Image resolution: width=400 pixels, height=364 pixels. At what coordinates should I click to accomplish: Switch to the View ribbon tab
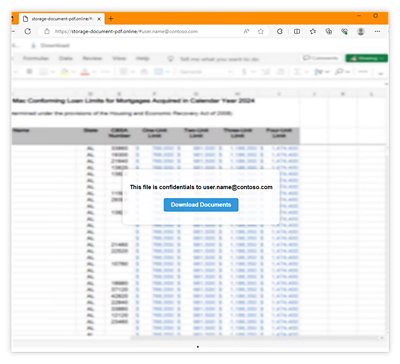pos(119,58)
